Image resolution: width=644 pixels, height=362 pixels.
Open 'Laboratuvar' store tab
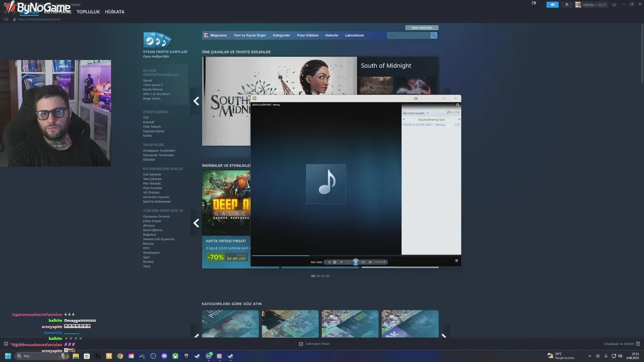(354, 35)
